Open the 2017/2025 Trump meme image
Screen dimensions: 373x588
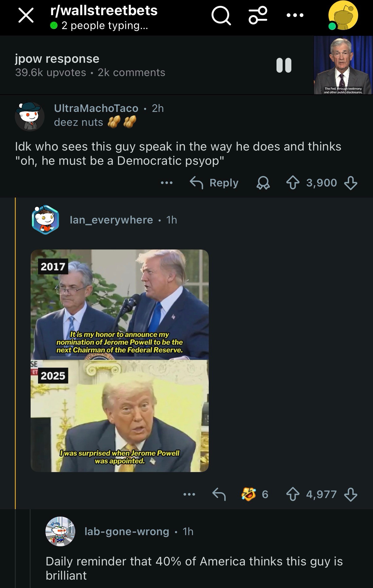click(120, 360)
